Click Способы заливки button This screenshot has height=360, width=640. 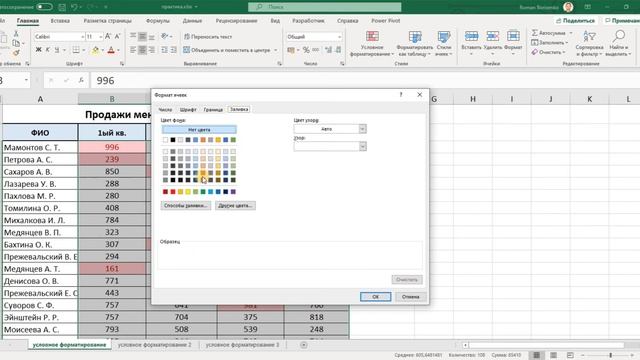point(186,205)
